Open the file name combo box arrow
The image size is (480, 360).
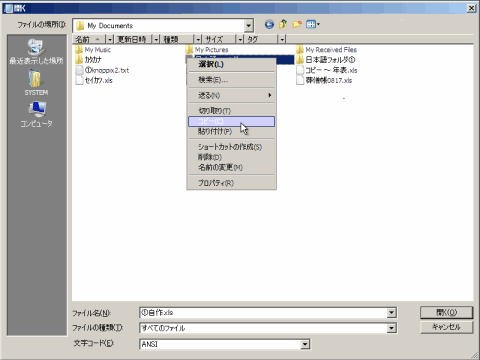(x=392, y=313)
